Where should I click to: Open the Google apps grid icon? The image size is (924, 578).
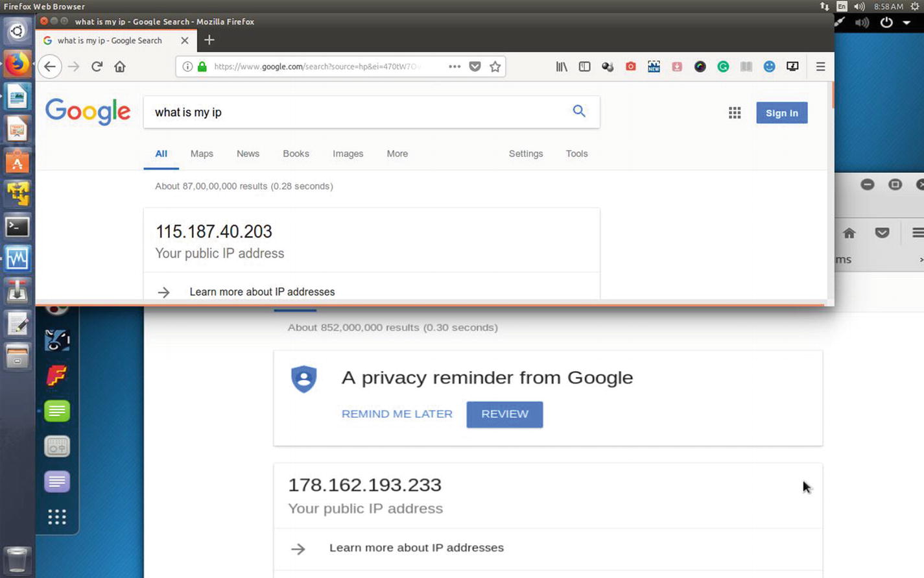click(x=735, y=113)
